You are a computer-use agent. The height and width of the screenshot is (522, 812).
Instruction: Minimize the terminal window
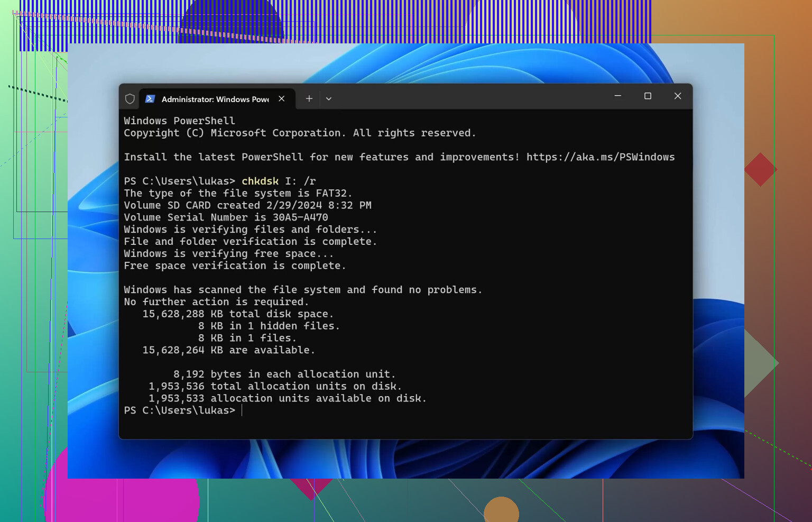617,96
